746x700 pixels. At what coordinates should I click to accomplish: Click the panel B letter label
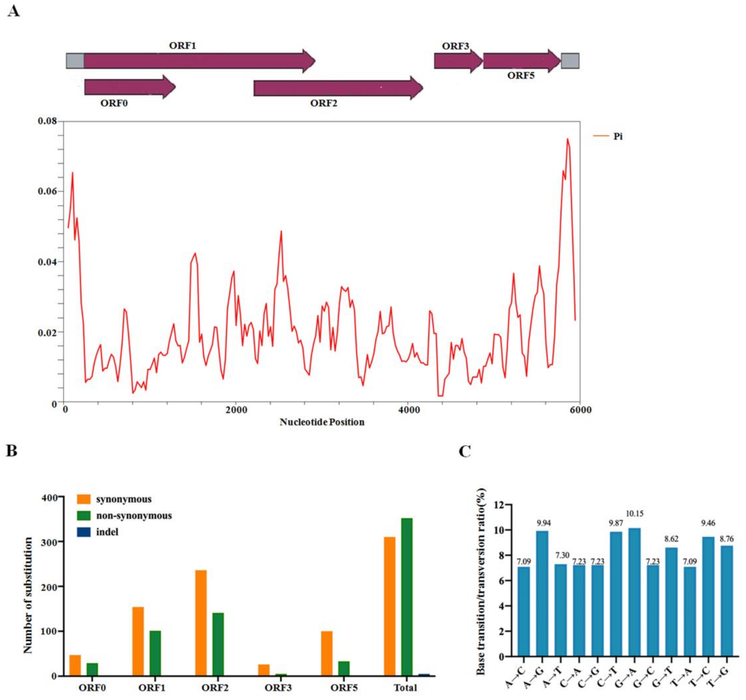tap(12, 451)
